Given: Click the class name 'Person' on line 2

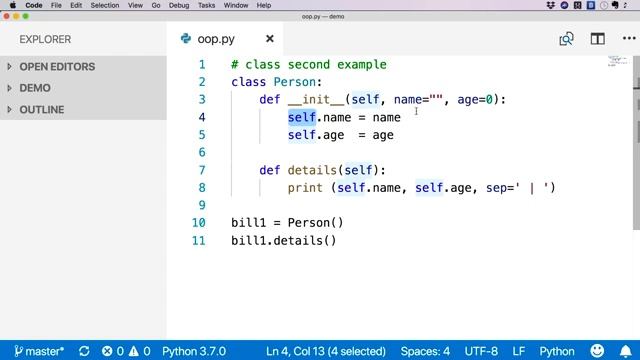Looking at the screenshot, I should (295, 82).
